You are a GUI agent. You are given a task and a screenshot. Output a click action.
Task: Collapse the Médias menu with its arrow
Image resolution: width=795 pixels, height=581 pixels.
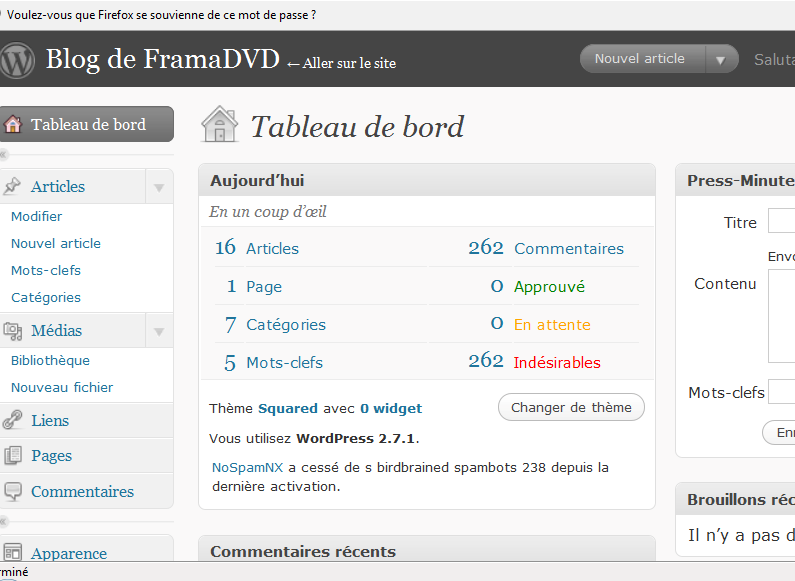pos(159,332)
